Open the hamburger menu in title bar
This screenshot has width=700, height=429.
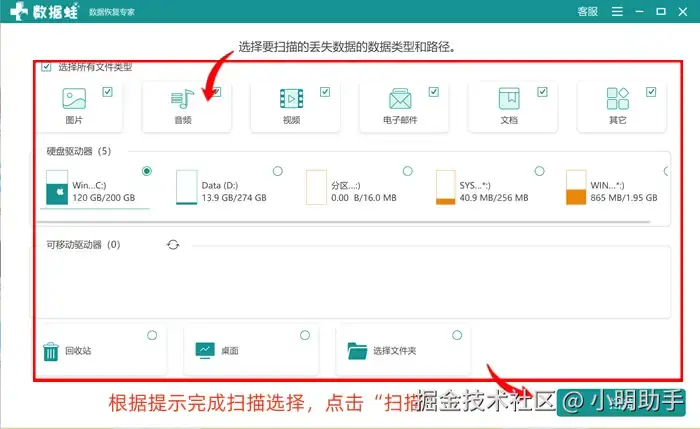click(x=617, y=12)
